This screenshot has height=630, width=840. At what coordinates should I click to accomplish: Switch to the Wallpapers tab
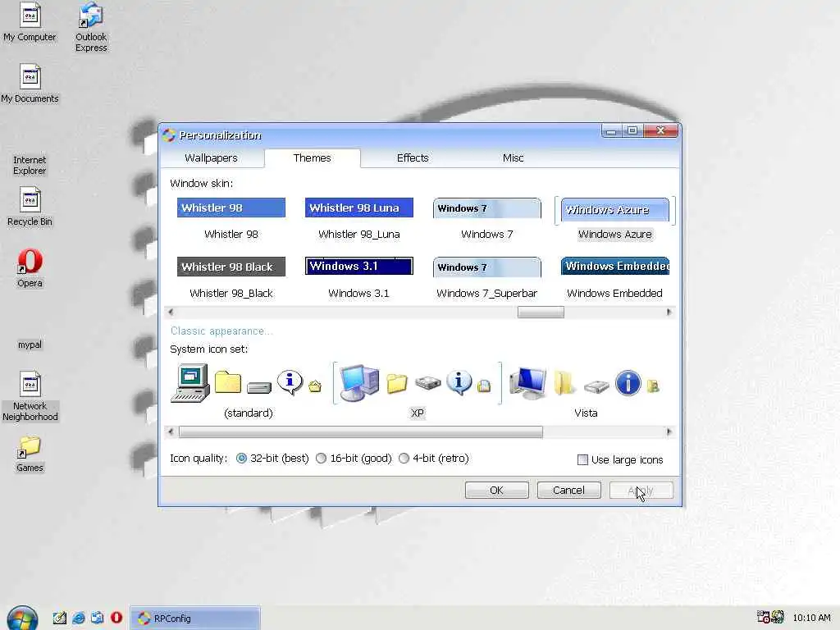click(x=211, y=158)
